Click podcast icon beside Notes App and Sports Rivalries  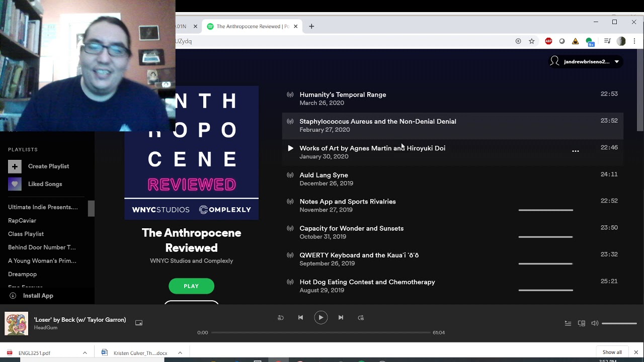coord(290,202)
